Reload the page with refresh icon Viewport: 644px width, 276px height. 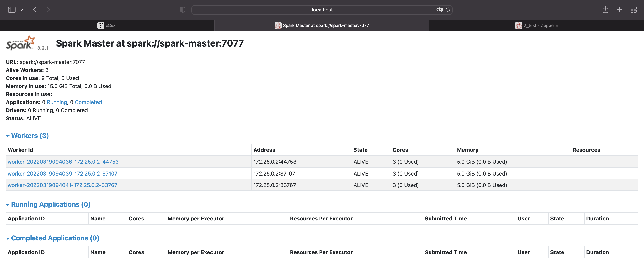(x=448, y=10)
